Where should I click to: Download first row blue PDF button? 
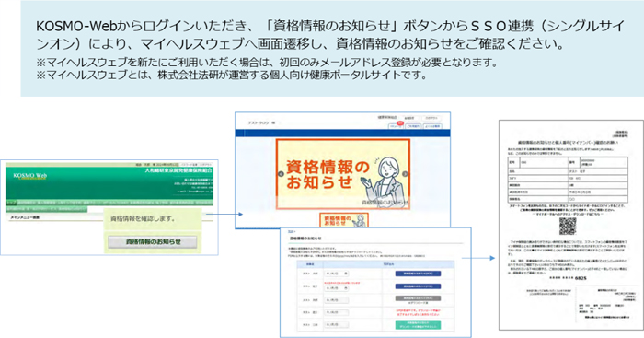click(x=418, y=274)
